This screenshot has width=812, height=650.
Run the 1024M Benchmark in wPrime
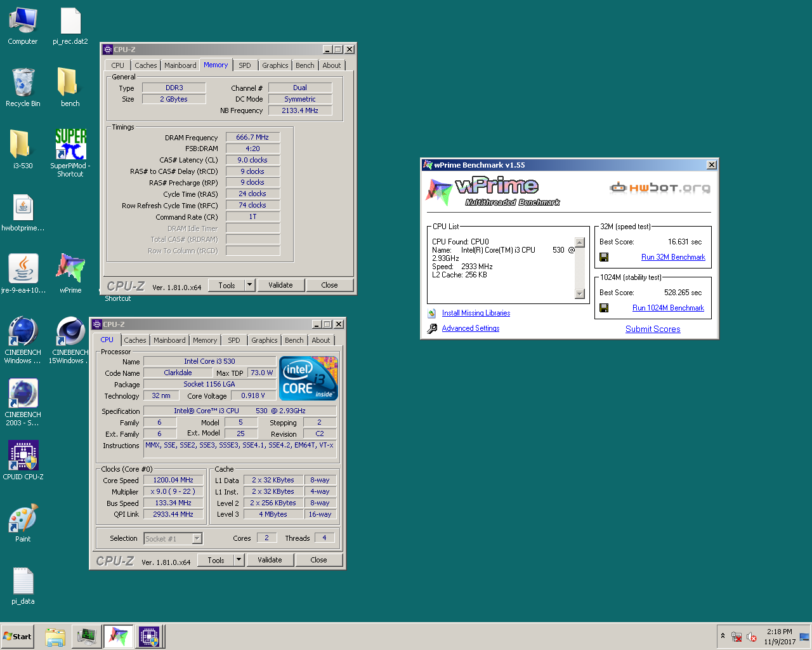tap(668, 308)
